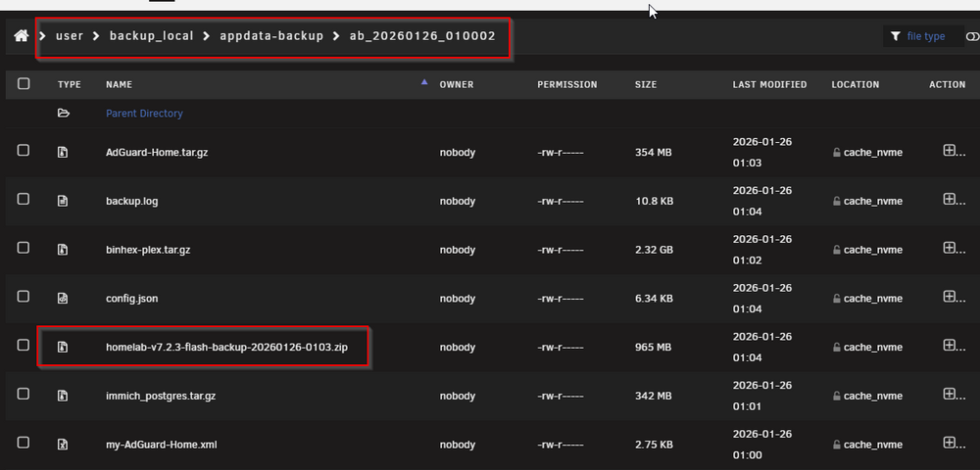The image size is (980, 470).
Task: Open action menu for binhex-plex.tar.gz
Action: 954,248
